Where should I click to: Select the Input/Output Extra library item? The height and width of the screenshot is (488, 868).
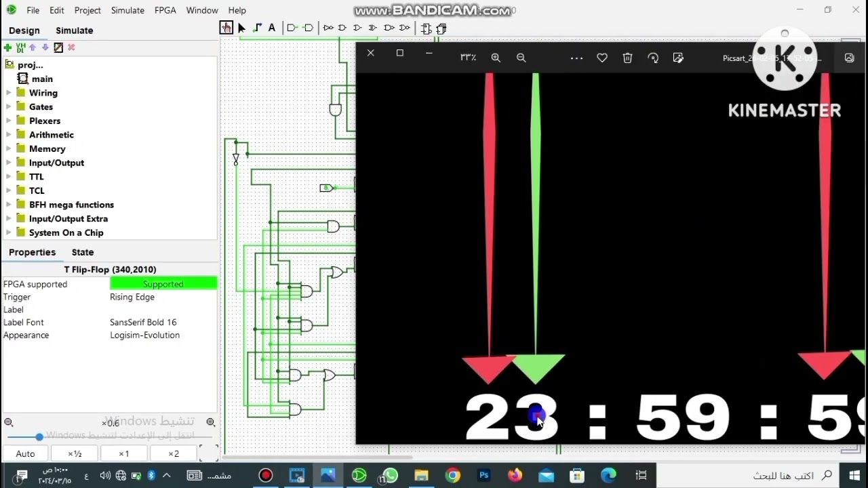tap(68, 218)
